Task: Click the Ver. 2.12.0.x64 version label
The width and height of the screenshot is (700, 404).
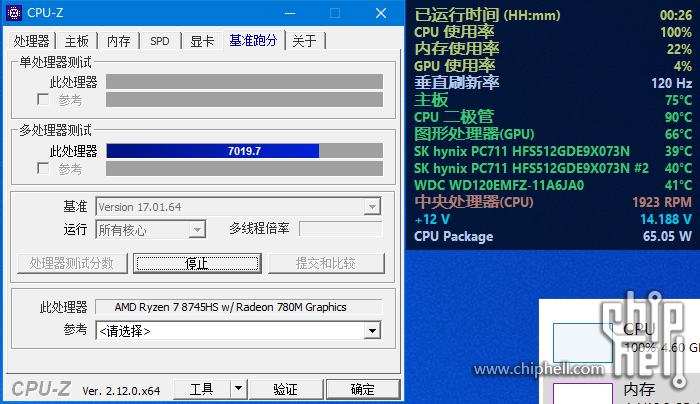Action: 121,391
